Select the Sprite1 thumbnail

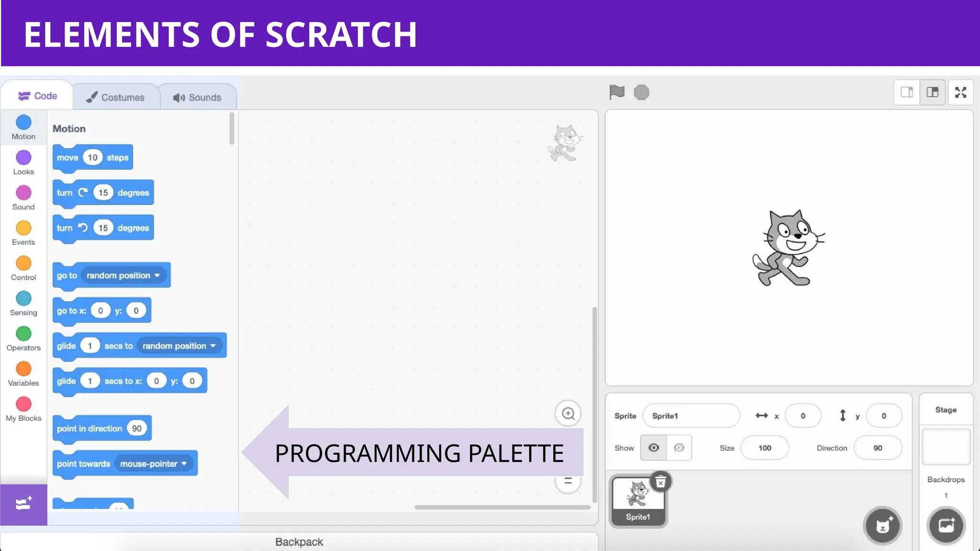638,500
